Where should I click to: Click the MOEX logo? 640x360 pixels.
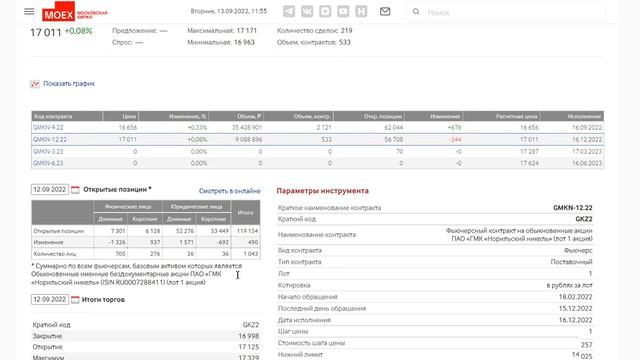(x=74, y=12)
